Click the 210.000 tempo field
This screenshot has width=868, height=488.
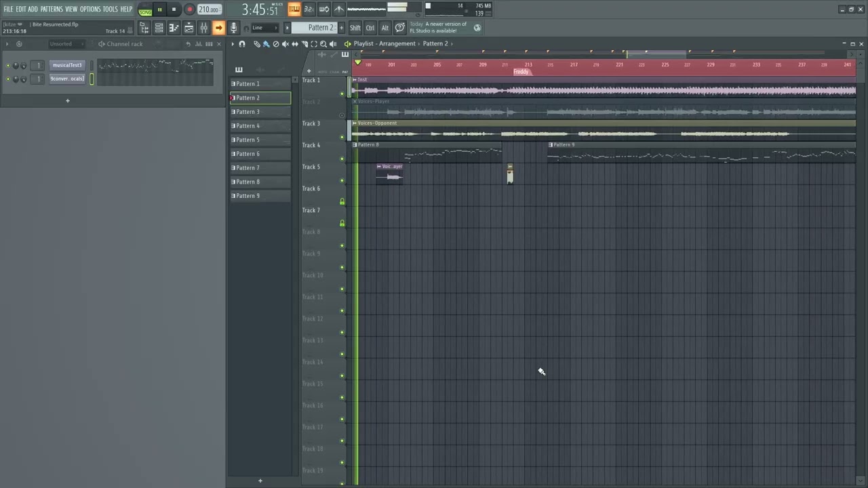coord(210,9)
